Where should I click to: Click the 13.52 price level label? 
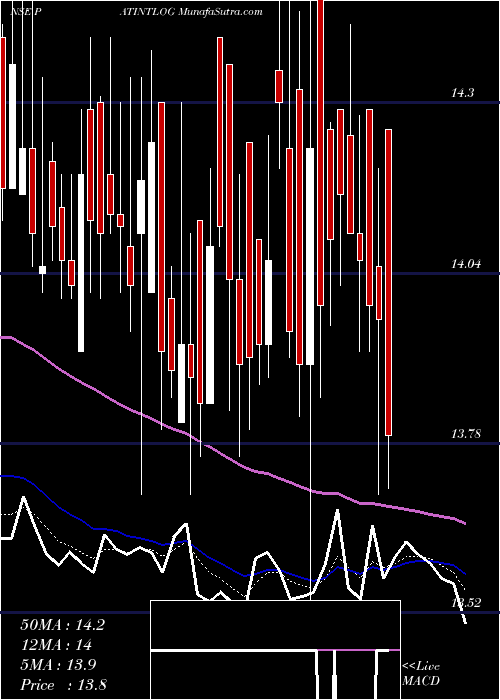pos(466,603)
